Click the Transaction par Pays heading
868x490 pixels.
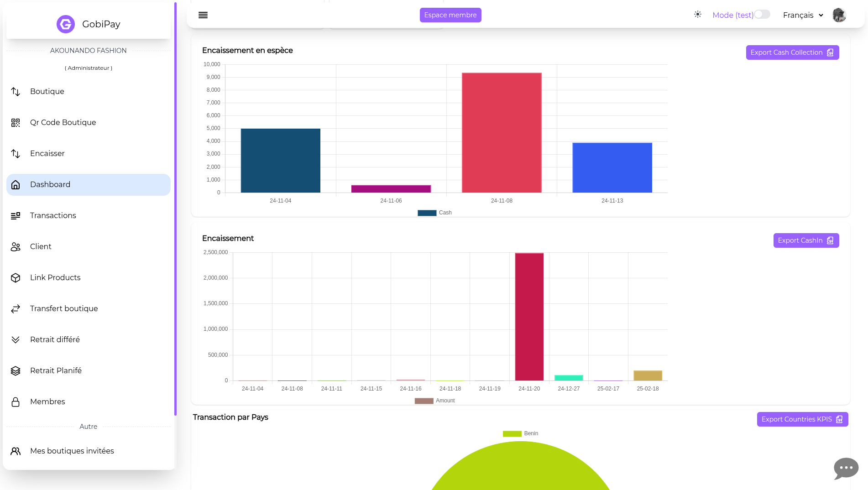[230, 417]
